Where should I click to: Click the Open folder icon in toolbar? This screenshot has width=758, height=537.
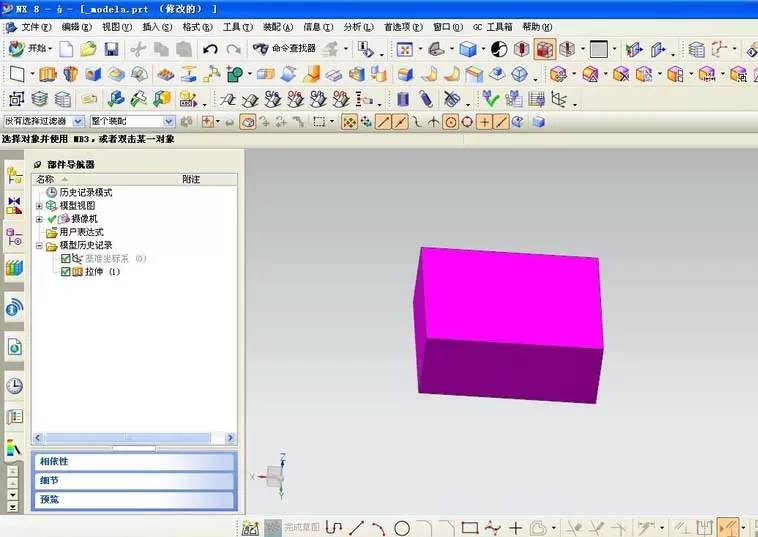coord(88,49)
